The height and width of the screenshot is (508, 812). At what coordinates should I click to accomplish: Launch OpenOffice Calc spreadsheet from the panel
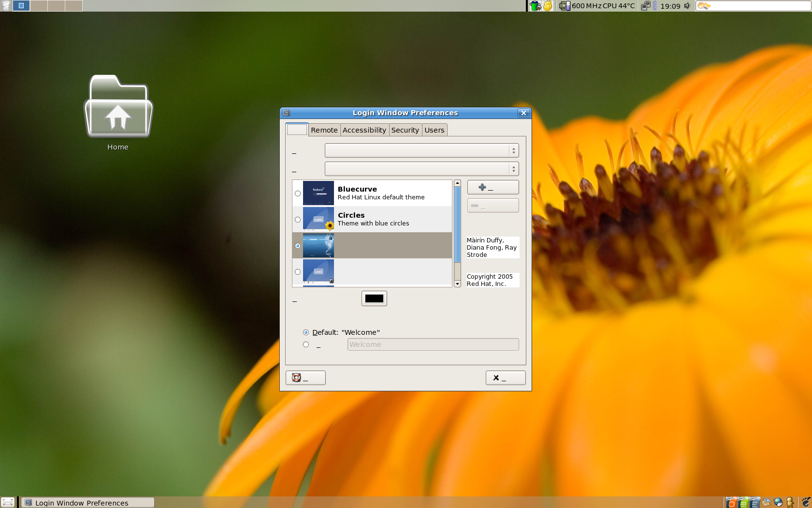(x=743, y=503)
